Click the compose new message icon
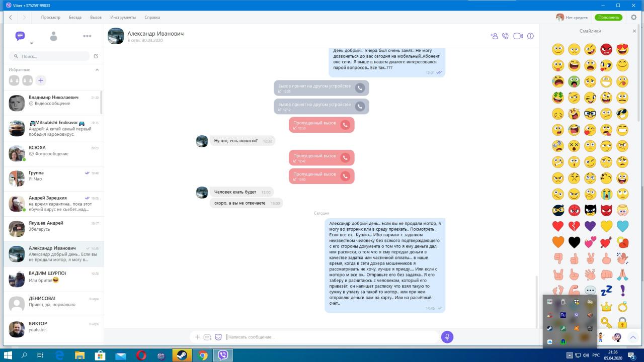 tap(96, 56)
